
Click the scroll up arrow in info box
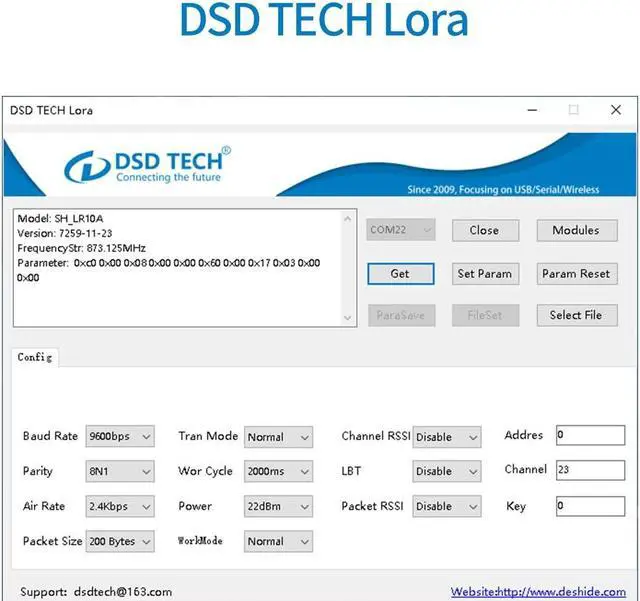tap(348, 219)
